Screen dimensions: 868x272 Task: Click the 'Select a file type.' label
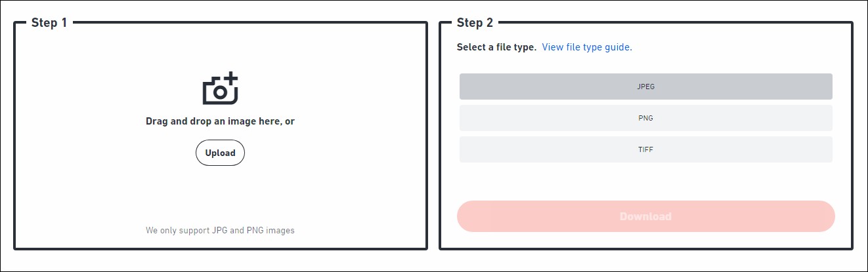(x=496, y=47)
